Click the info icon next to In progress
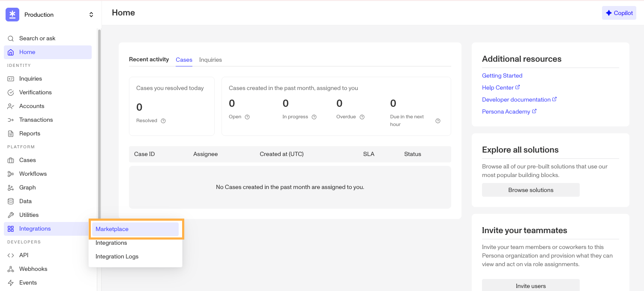The height and width of the screenshot is (291, 644). 314,117
